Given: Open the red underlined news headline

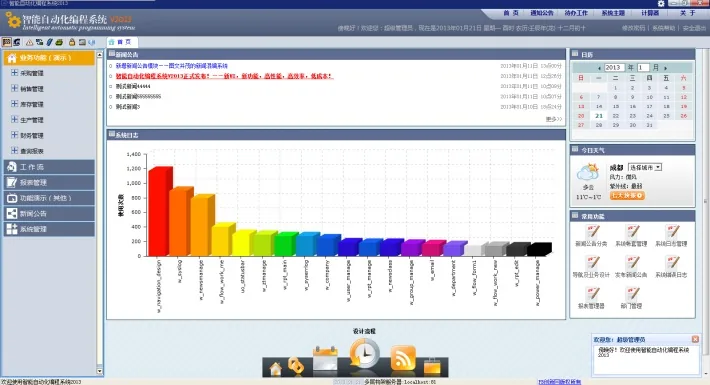Looking at the screenshot, I should tap(224, 76).
